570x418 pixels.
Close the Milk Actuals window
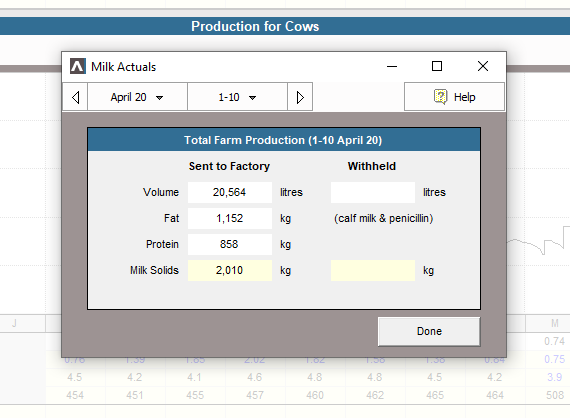tap(483, 66)
